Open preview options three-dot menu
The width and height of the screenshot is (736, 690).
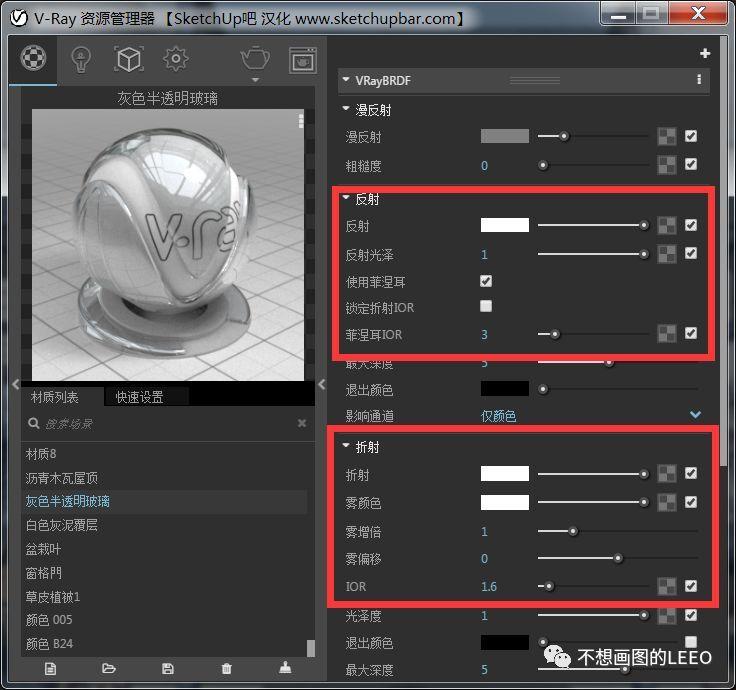(x=301, y=121)
